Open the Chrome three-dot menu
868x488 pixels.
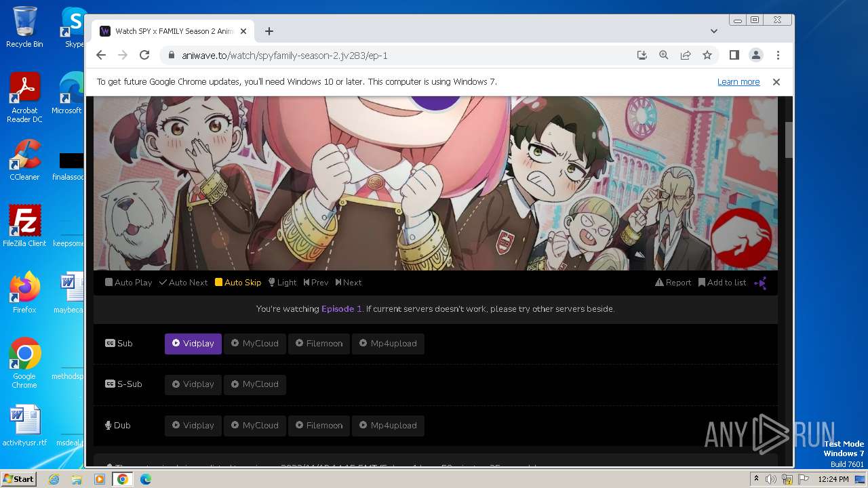[x=778, y=56]
